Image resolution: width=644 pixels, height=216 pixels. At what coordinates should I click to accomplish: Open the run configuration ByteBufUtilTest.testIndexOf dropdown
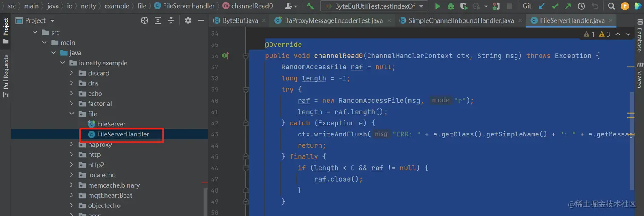374,6
